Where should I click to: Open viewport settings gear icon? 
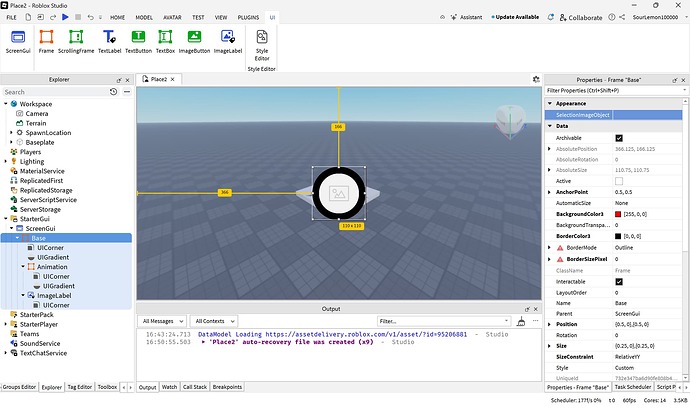click(x=536, y=79)
